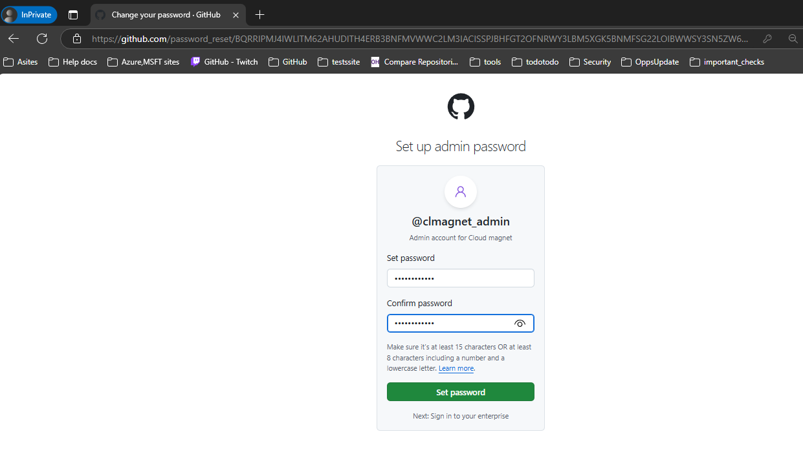This screenshot has width=803, height=456.
Task: Click the Set password input field
Action: tap(460, 278)
